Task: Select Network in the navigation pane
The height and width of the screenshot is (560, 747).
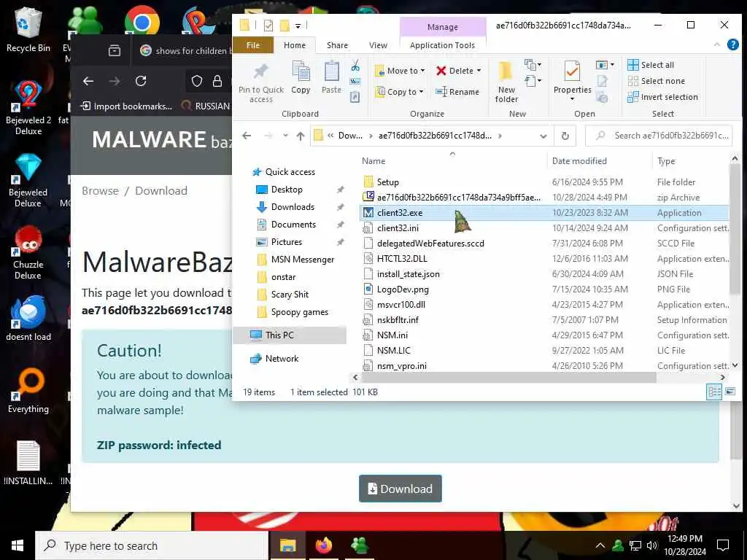Action: click(x=282, y=359)
